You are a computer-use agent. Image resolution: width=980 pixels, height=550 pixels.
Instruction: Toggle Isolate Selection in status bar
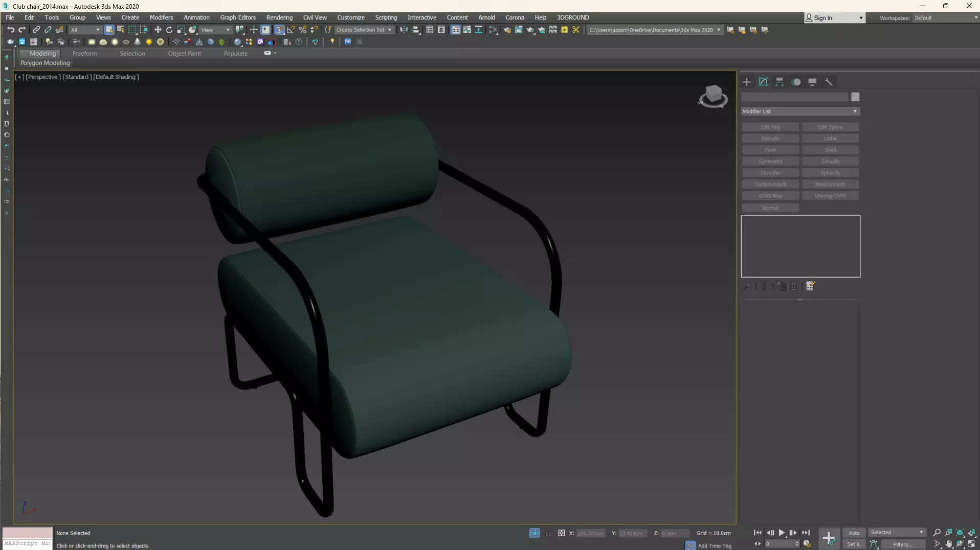point(534,533)
